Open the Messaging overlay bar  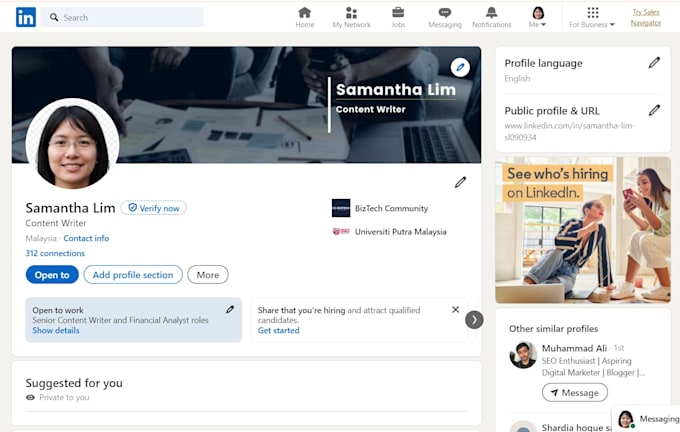click(x=646, y=419)
